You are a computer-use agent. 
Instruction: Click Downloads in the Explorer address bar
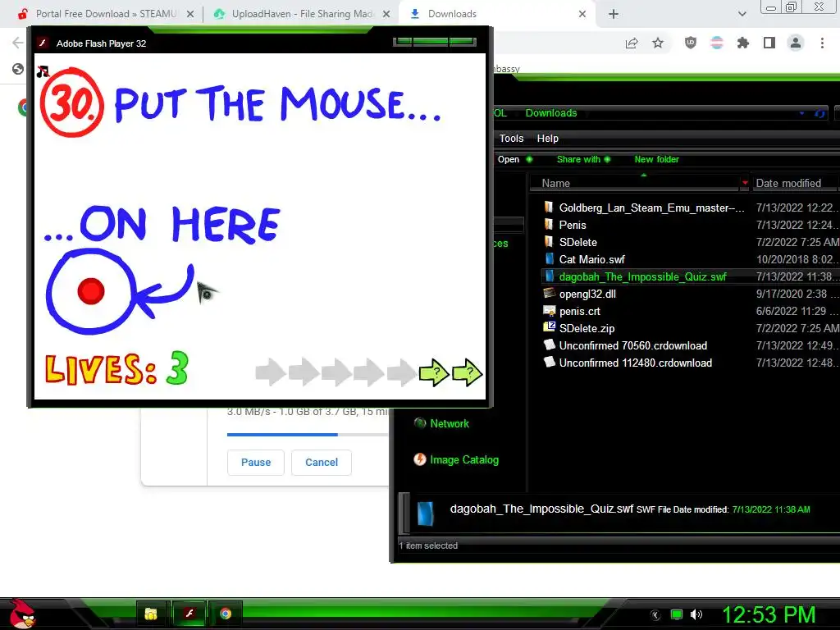tap(550, 113)
